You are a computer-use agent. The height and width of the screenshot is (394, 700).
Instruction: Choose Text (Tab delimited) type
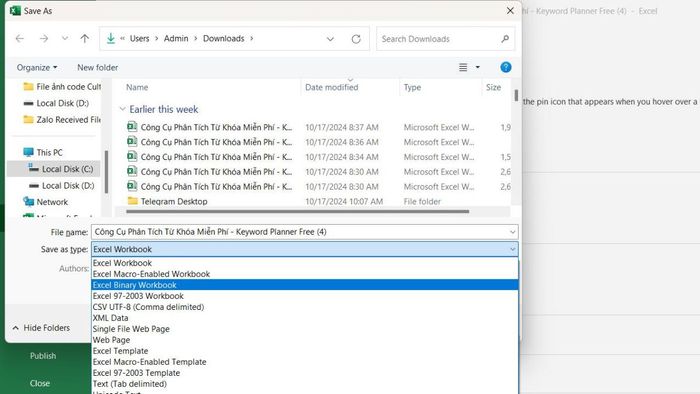pyautogui.click(x=305, y=384)
